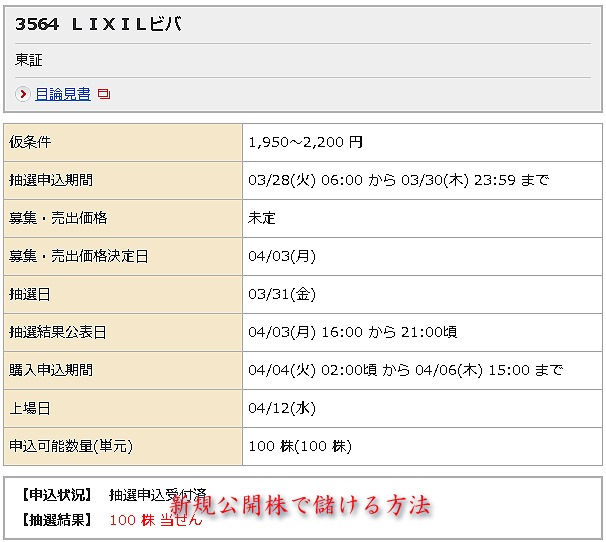Select the 04/03(月) price decision date

click(282, 256)
